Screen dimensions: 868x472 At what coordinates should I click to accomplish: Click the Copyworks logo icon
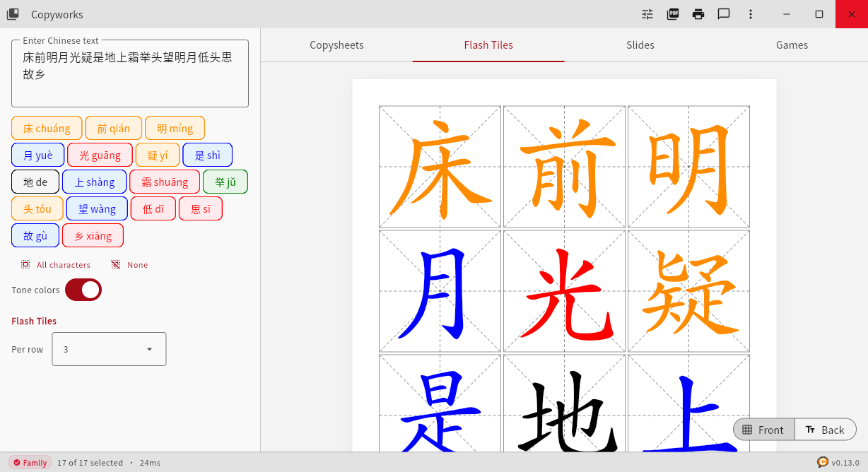12,13
